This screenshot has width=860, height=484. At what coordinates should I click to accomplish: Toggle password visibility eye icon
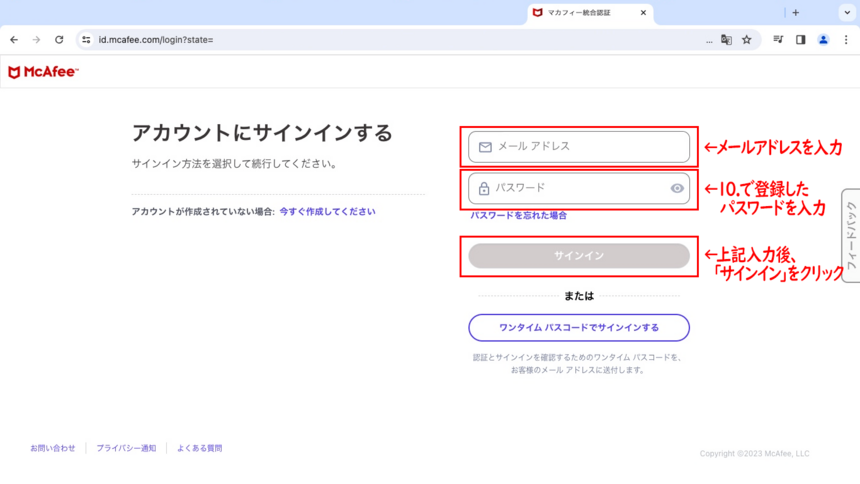click(x=677, y=188)
